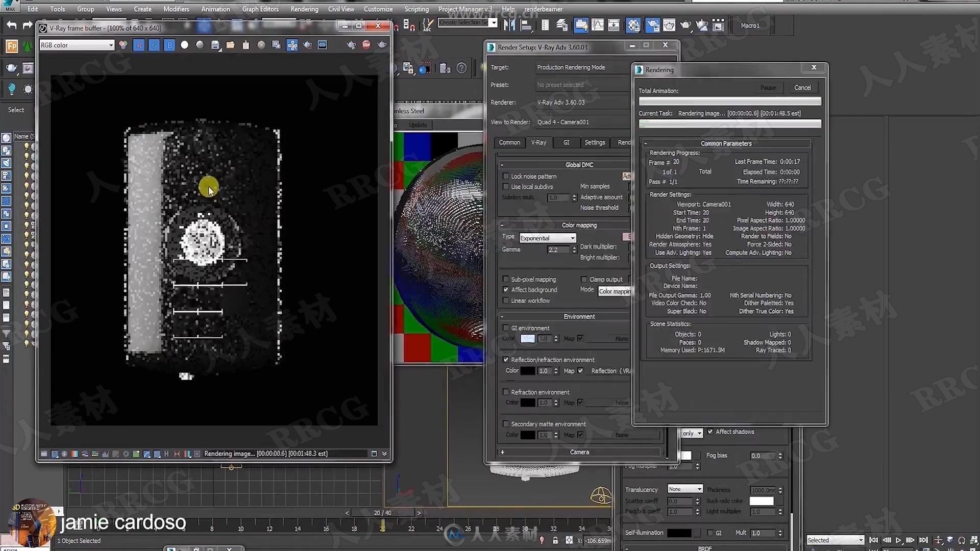980x551 pixels.
Task: Toggle Sub-pixel mapping checkbox
Action: 506,280
